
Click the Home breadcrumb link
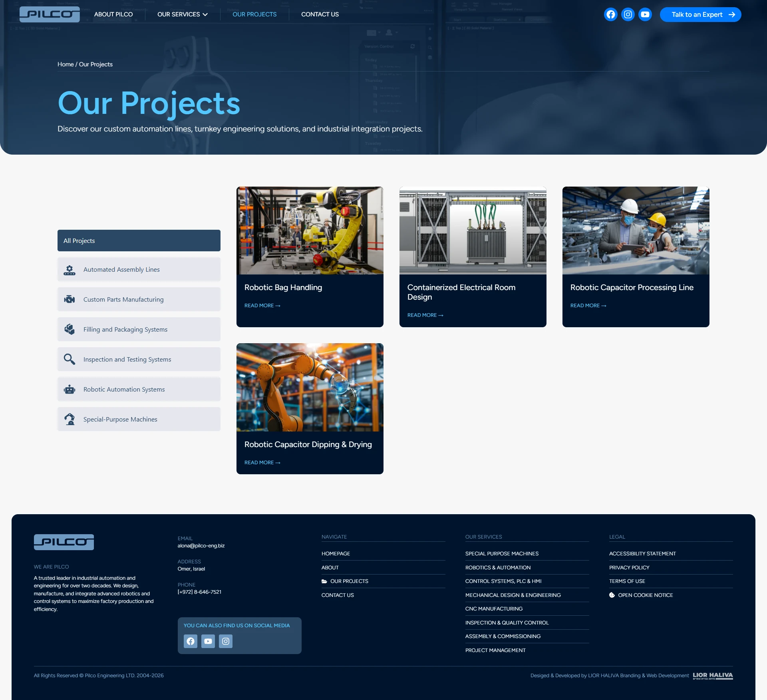tap(66, 64)
